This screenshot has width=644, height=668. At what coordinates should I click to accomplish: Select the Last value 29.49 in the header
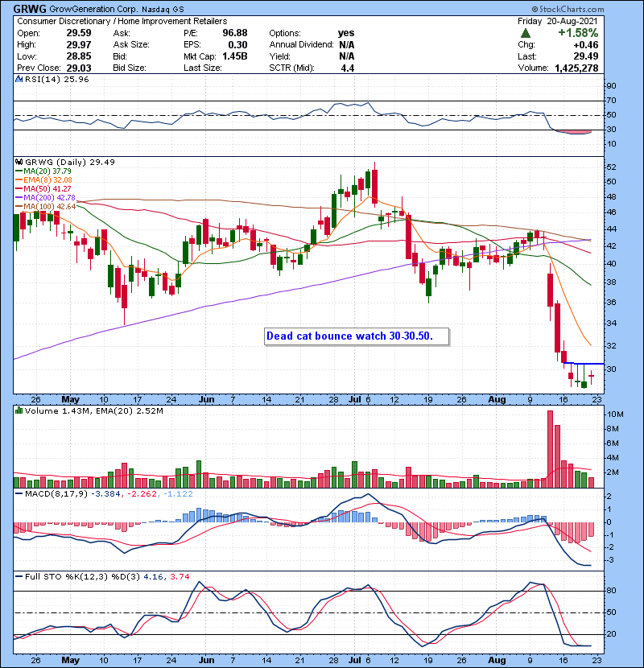(586, 56)
